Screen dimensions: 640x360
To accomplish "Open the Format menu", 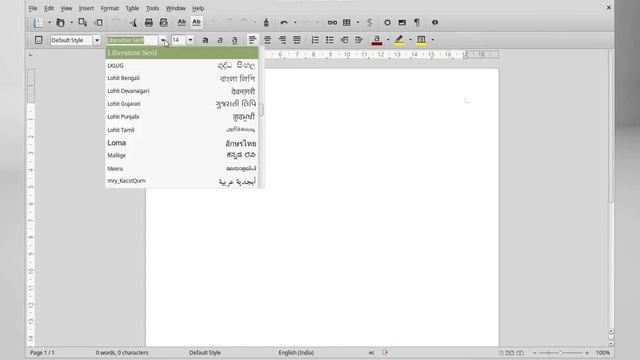I will [109, 8].
